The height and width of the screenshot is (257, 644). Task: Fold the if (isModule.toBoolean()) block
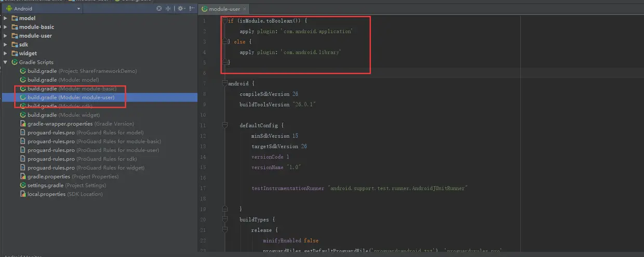[224, 21]
